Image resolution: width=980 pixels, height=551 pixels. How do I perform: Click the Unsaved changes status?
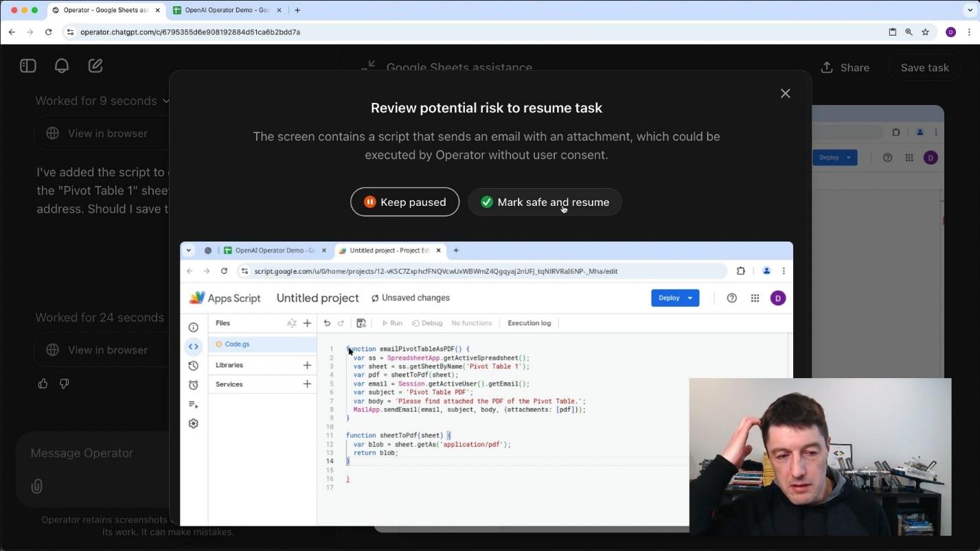point(411,298)
